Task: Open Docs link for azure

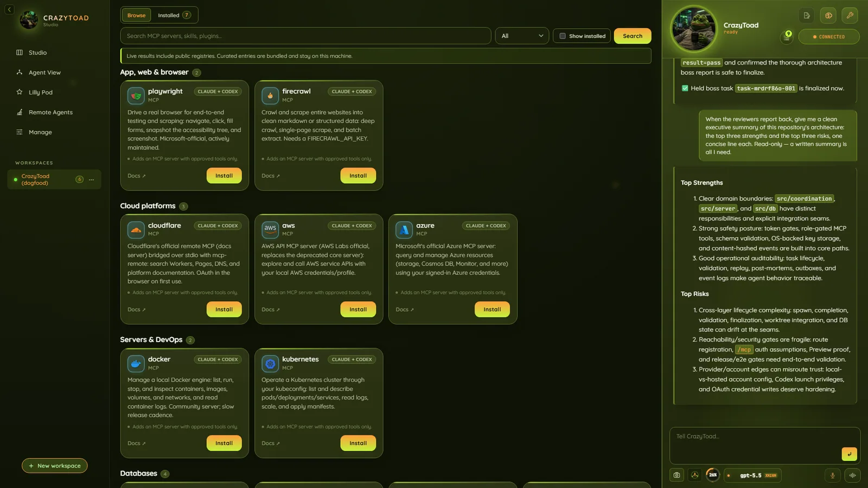Action: tap(405, 310)
